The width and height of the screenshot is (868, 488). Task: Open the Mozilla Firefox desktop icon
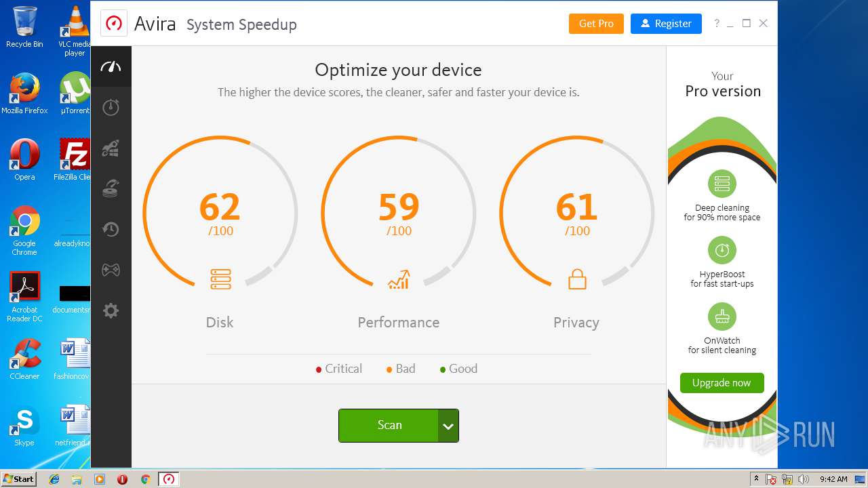24,94
